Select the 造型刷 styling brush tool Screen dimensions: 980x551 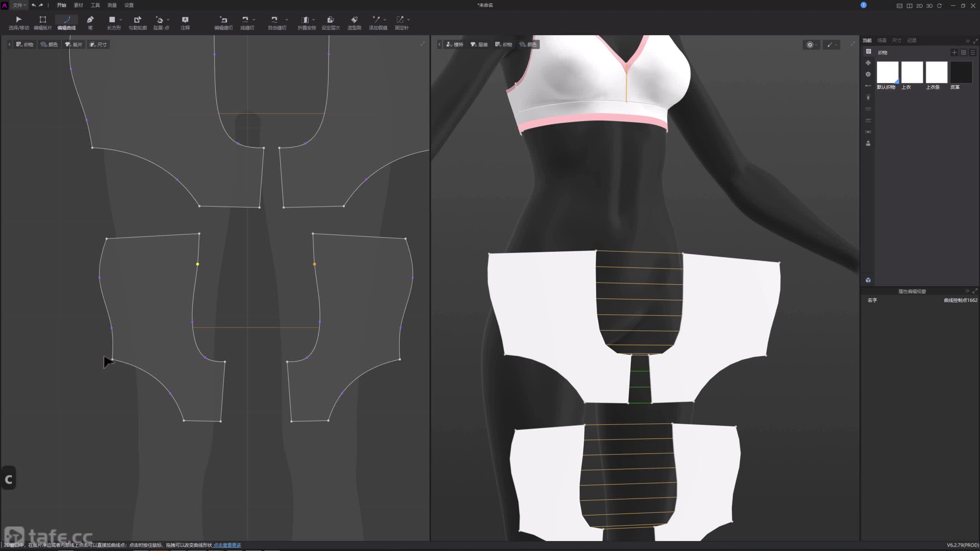coord(354,23)
